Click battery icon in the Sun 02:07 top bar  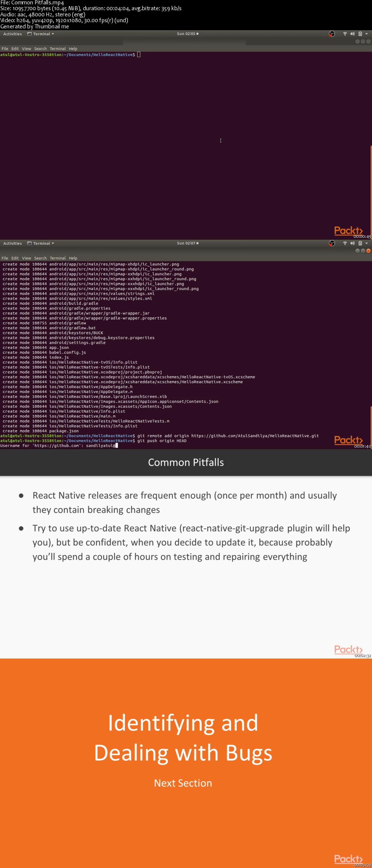click(360, 243)
